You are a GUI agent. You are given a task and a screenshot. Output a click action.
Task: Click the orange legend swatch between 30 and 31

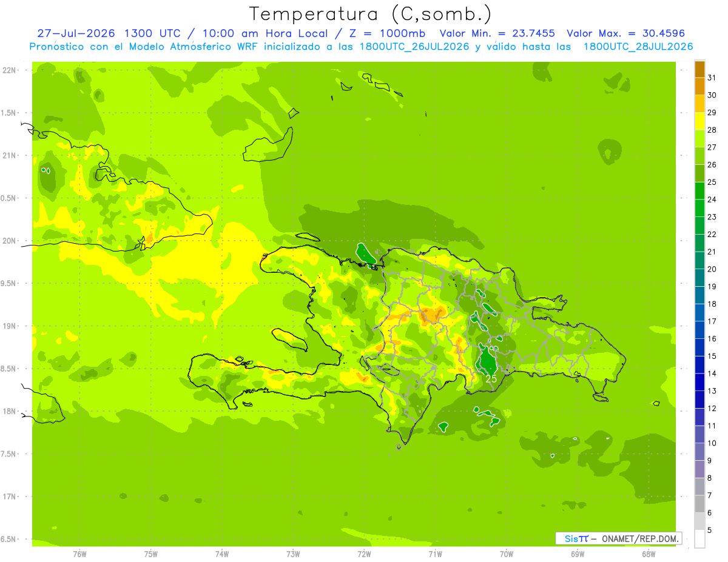[x=699, y=87]
